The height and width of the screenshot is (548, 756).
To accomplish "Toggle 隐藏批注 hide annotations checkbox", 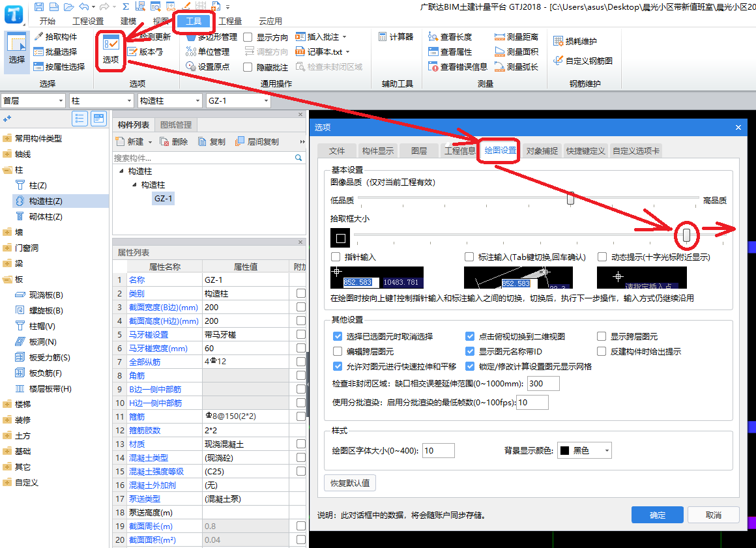I will click(x=248, y=67).
